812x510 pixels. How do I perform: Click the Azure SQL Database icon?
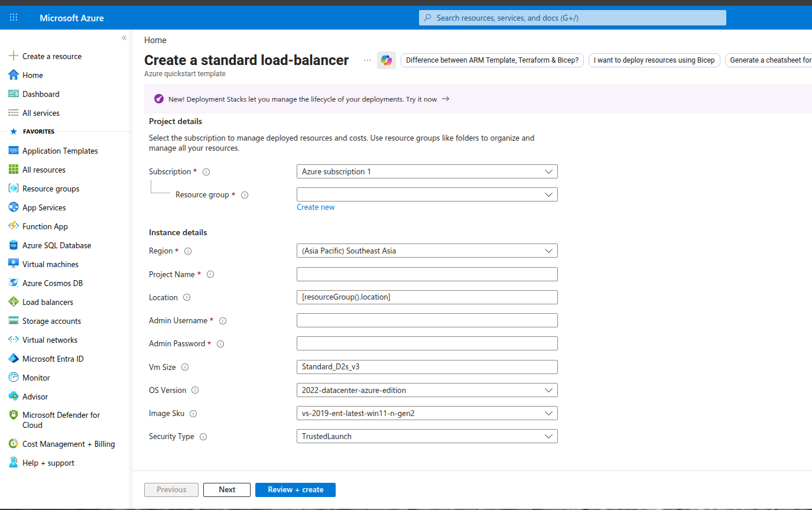pos(13,245)
